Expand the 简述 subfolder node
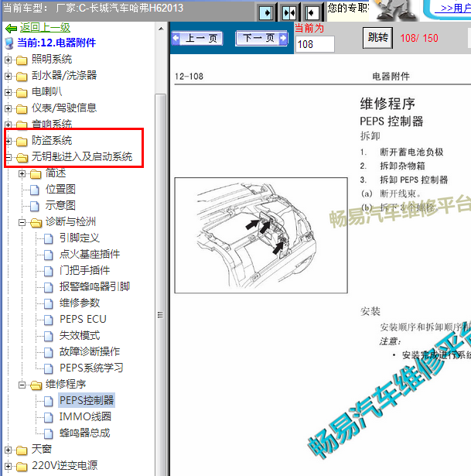This screenshot has height=476, width=471. [x=22, y=173]
